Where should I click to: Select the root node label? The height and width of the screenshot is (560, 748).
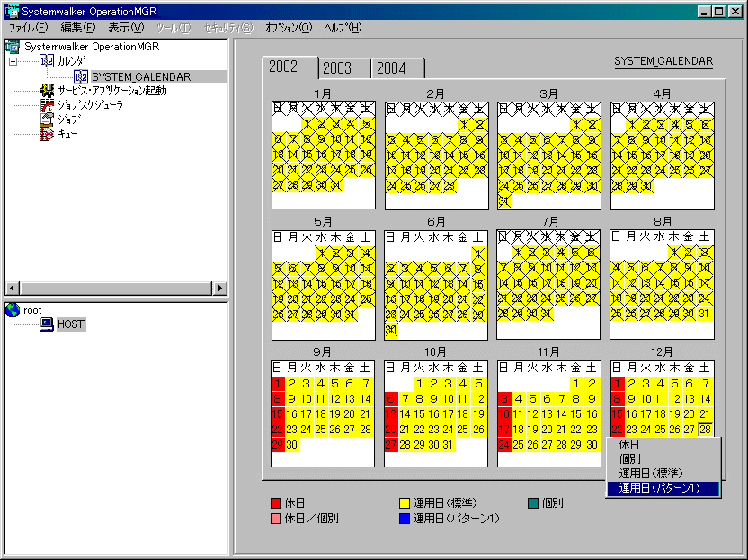click(x=32, y=310)
